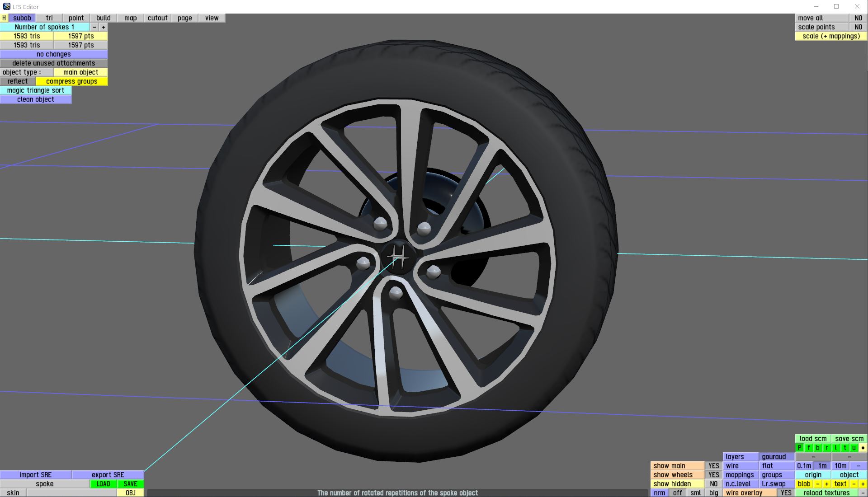The image size is (868, 497).
Task: Select the 10m grid size option
Action: point(840,466)
